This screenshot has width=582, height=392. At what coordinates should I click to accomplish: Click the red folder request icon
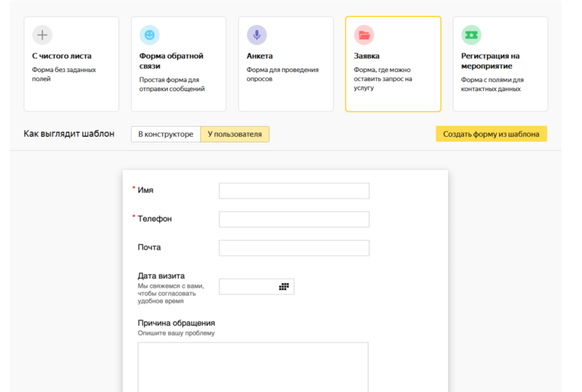coord(364,35)
